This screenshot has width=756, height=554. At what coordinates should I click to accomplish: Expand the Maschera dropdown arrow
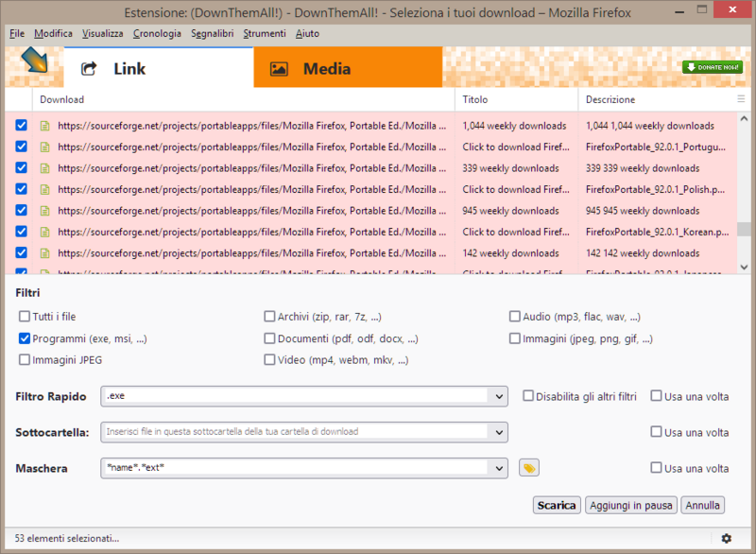499,468
